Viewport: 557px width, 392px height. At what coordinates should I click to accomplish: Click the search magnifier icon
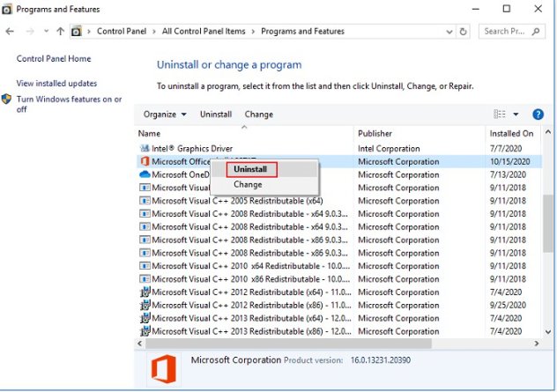coord(536,32)
